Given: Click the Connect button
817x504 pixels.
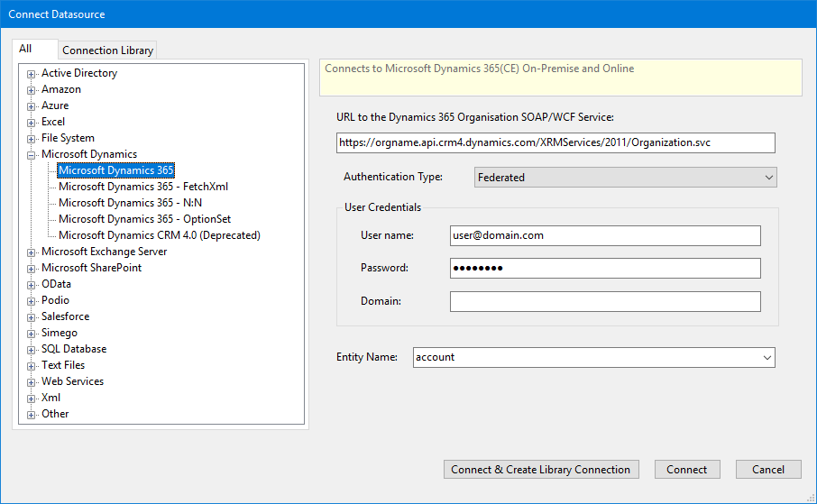Looking at the screenshot, I should [687, 470].
